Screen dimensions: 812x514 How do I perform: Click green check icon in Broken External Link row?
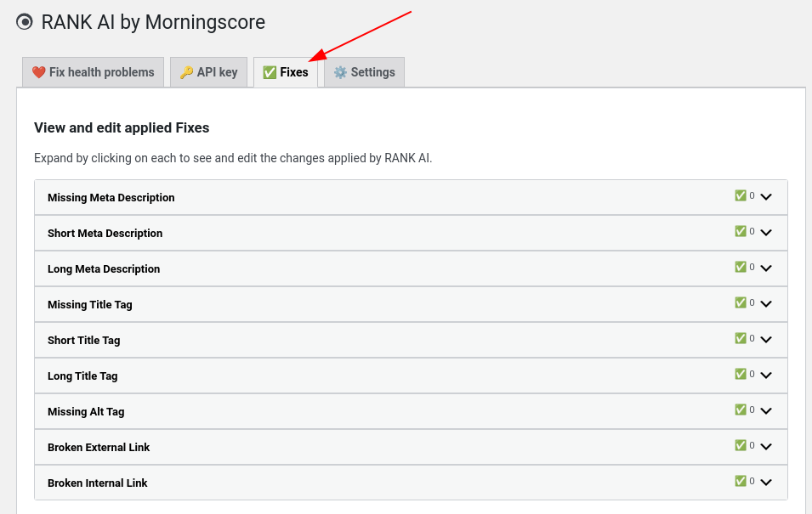(x=741, y=446)
